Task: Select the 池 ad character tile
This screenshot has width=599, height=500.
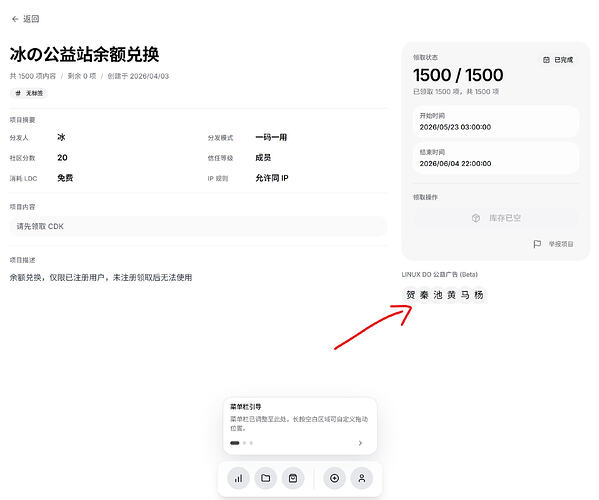Action: coord(438,294)
